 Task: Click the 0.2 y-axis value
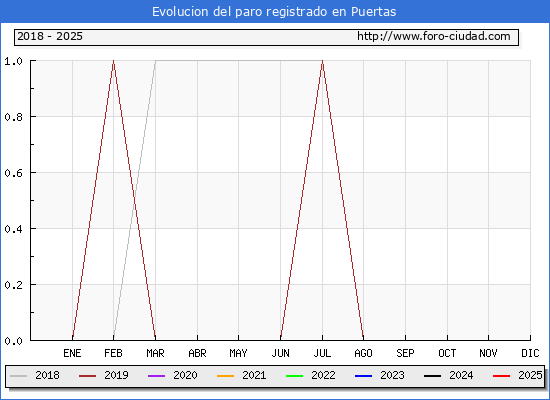click(x=14, y=285)
